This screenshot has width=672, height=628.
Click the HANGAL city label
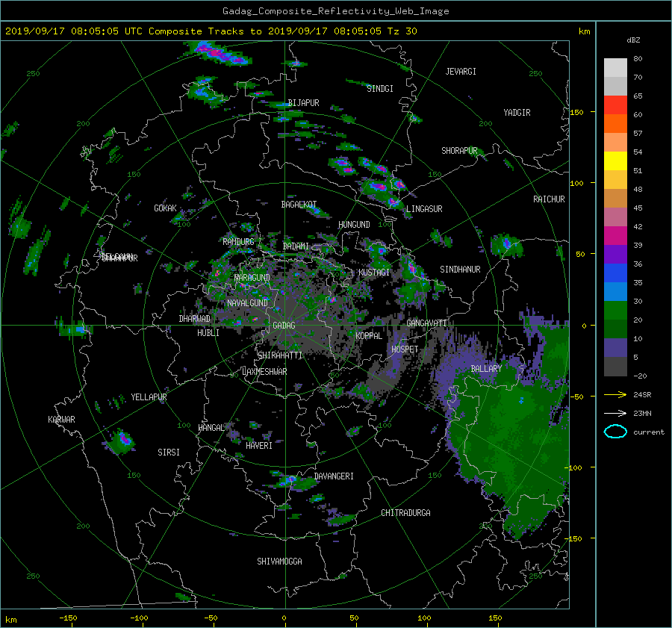pyautogui.click(x=211, y=428)
